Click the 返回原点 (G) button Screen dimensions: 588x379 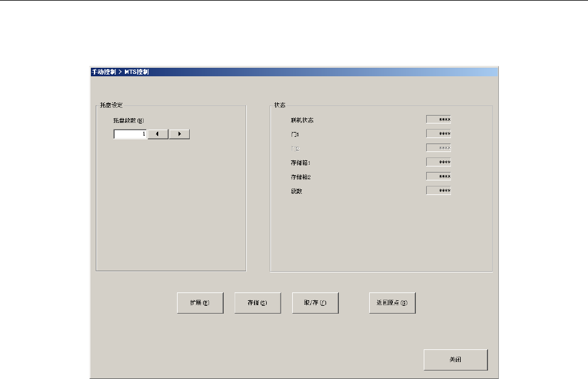tap(392, 303)
